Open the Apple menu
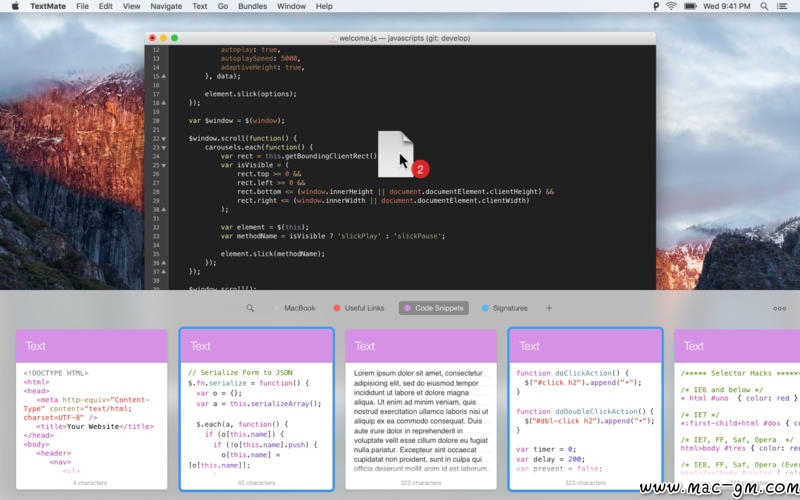The image size is (800, 500). (x=15, y=6)
